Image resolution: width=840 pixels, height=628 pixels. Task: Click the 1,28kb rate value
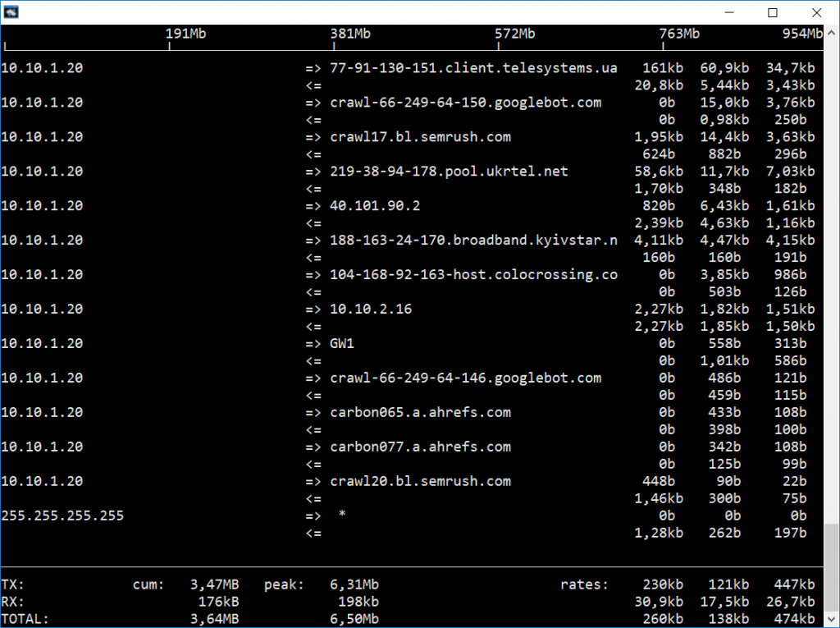pos(659,533)
